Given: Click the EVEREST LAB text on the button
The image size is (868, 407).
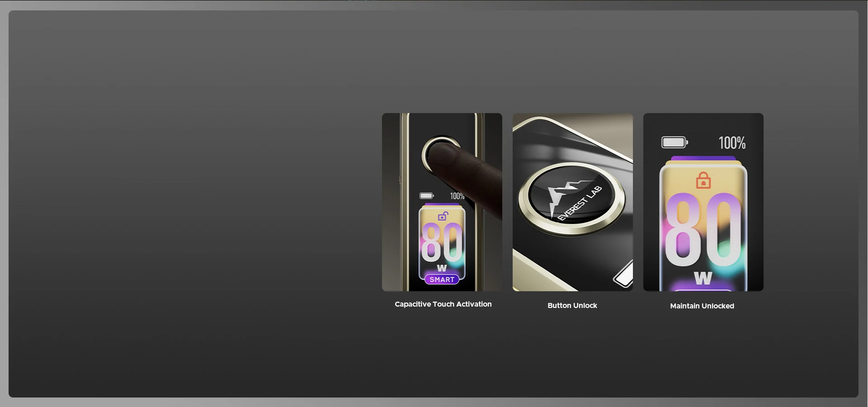Looking at the screenshot, I should (x=580, y=203).
